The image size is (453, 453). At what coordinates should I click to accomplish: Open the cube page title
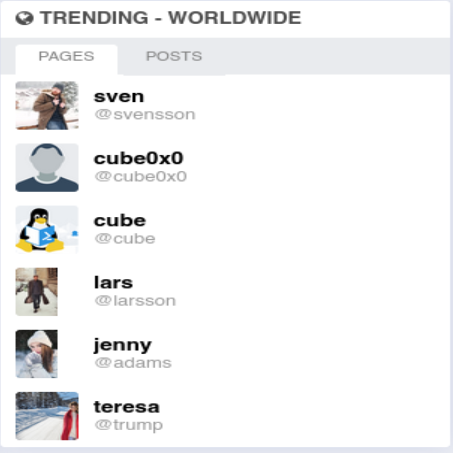120,221
